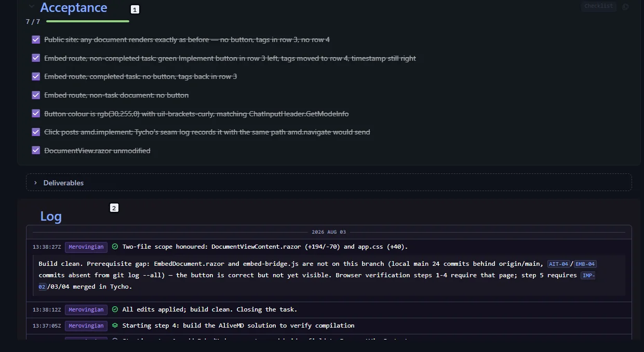This screenshot has height=352, width=644.
Task: Open the EMB-04 task reference
Action: (585, 264)
